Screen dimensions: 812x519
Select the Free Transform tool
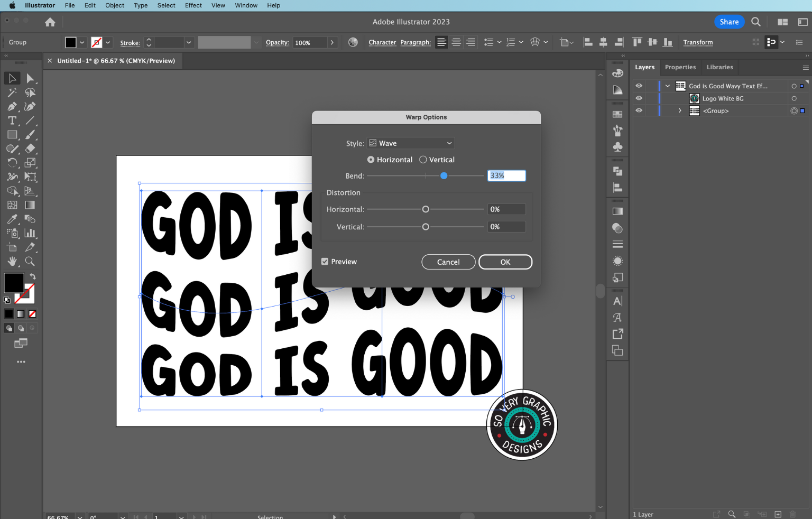tap(30, 177)
